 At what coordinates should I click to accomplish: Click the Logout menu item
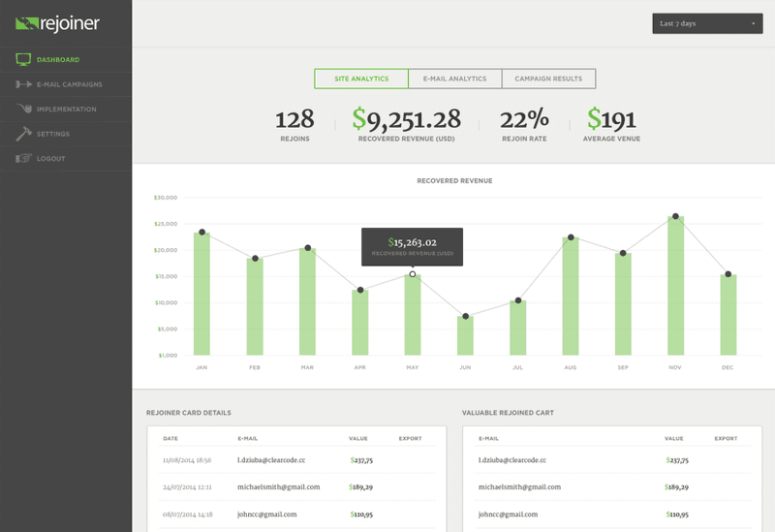(51, 158)
